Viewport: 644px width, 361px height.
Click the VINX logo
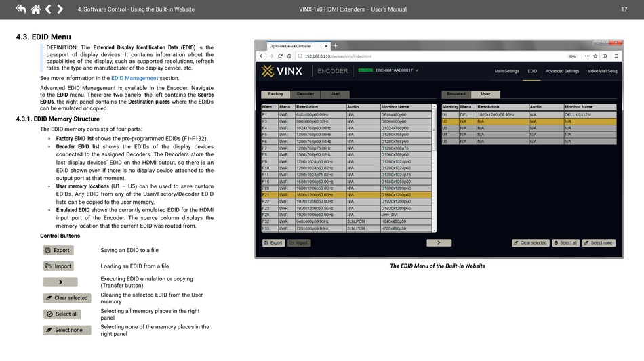[282, 71]
